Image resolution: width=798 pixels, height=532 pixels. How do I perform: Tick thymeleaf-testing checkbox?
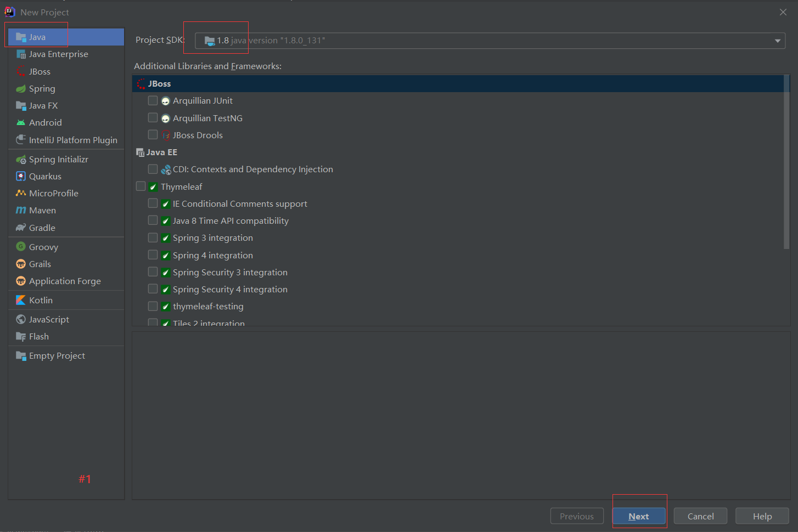point(153,306)
